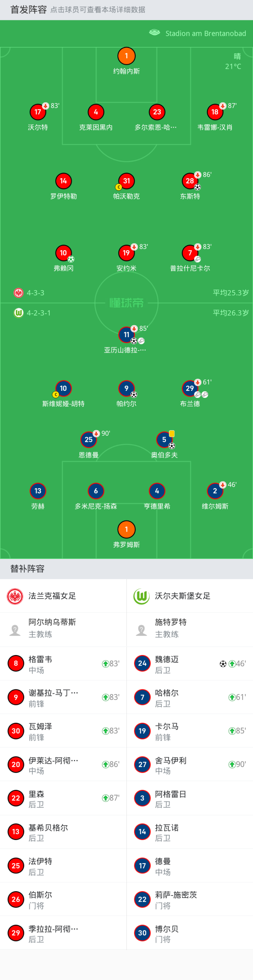Tap 奥伯多夫 number 5 player icon
Viewport: 253px width, 980px height.
(x=164, y=440)
